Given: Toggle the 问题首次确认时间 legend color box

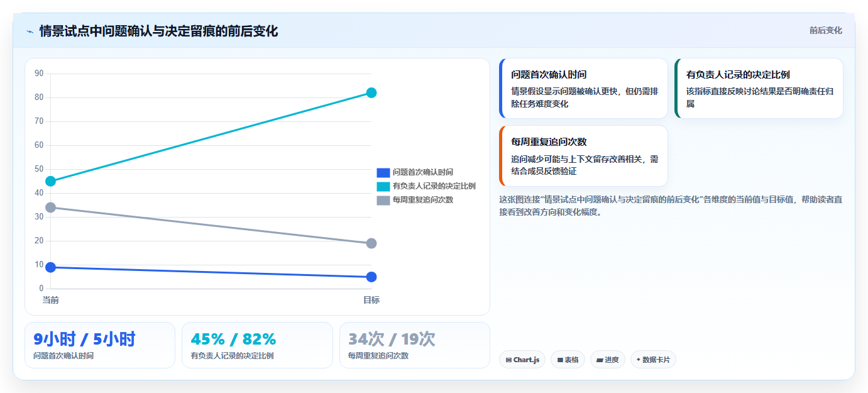Looking at the screenshot, I should click(x=383, y=172).
